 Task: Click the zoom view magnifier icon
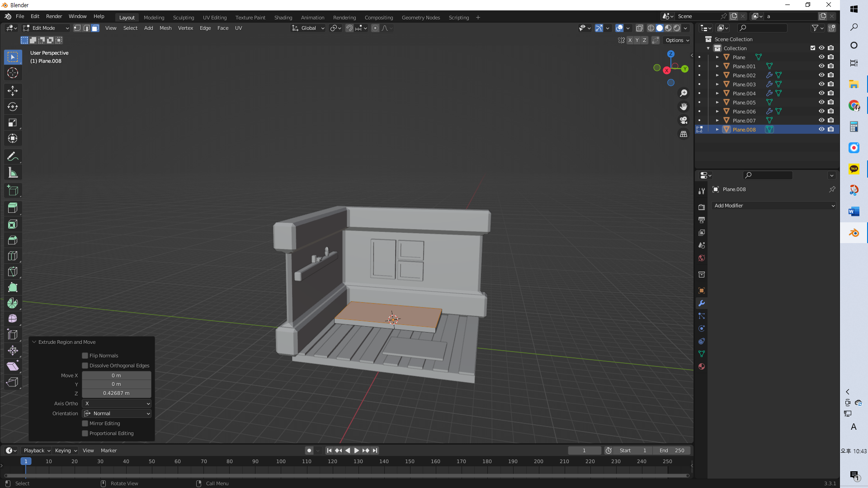[x=684, y=93]
